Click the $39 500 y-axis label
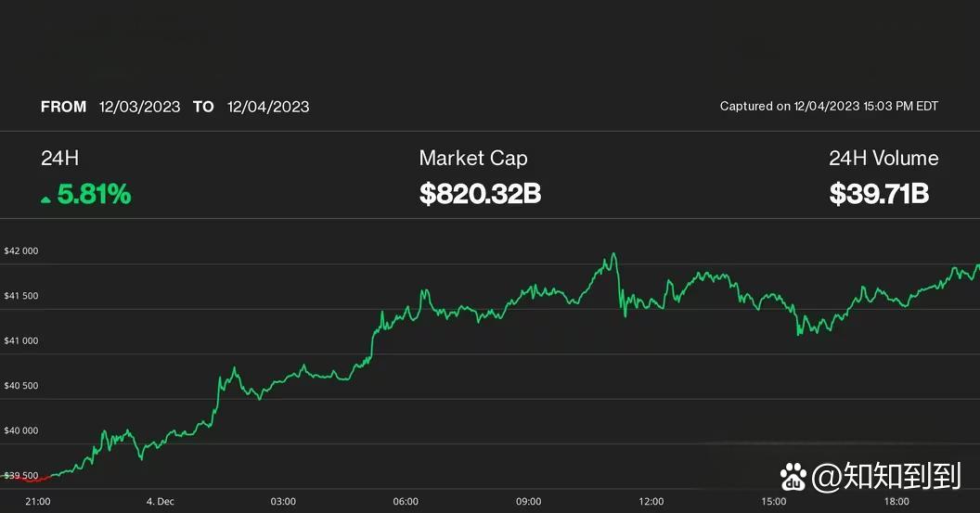Image resolution: width=980 pixels, height=513 pixels. click(x=21, y=476)
